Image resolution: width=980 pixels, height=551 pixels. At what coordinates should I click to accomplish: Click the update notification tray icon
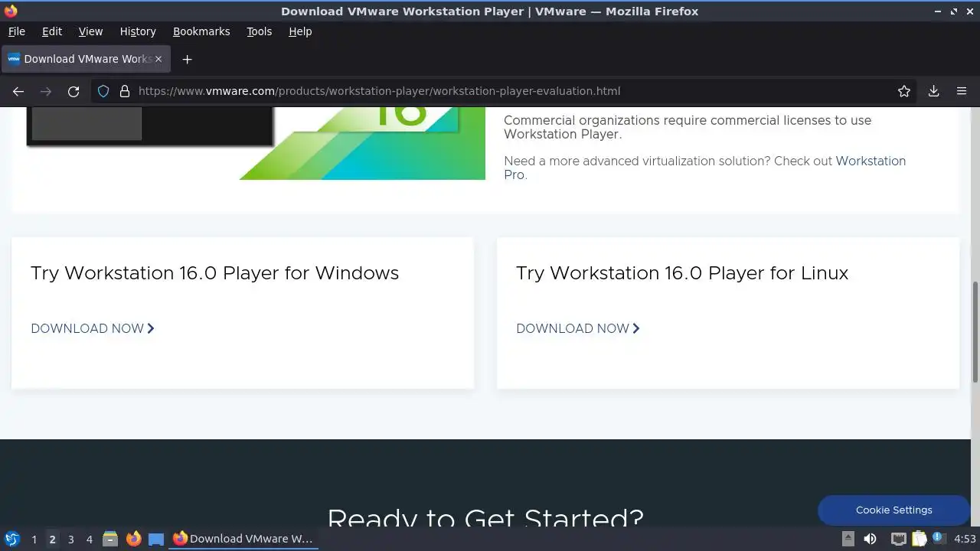939,539
